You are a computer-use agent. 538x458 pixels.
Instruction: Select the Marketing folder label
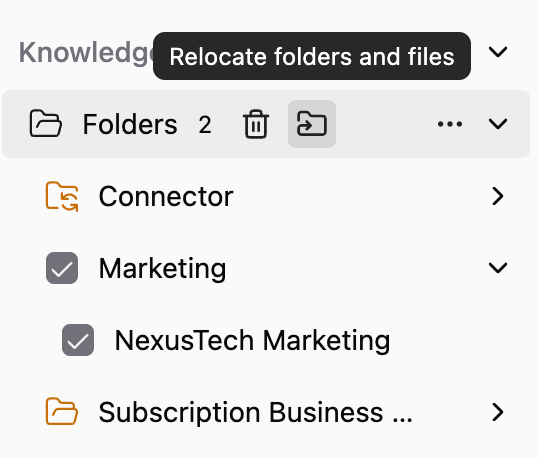(162, 269)
